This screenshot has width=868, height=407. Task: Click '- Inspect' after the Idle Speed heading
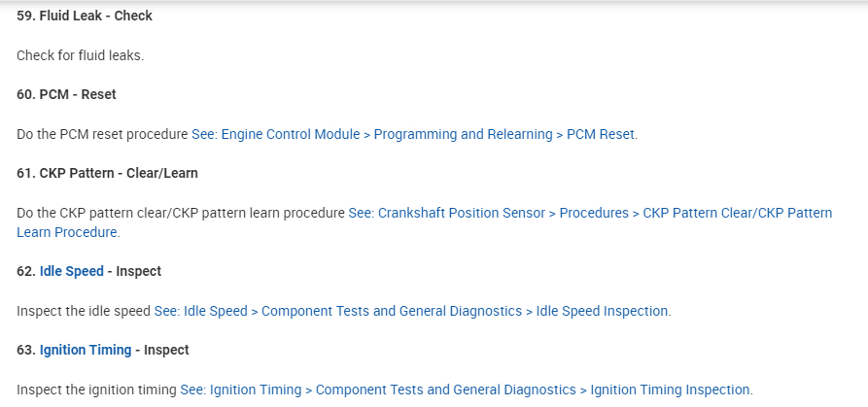(x=134, y=271)
